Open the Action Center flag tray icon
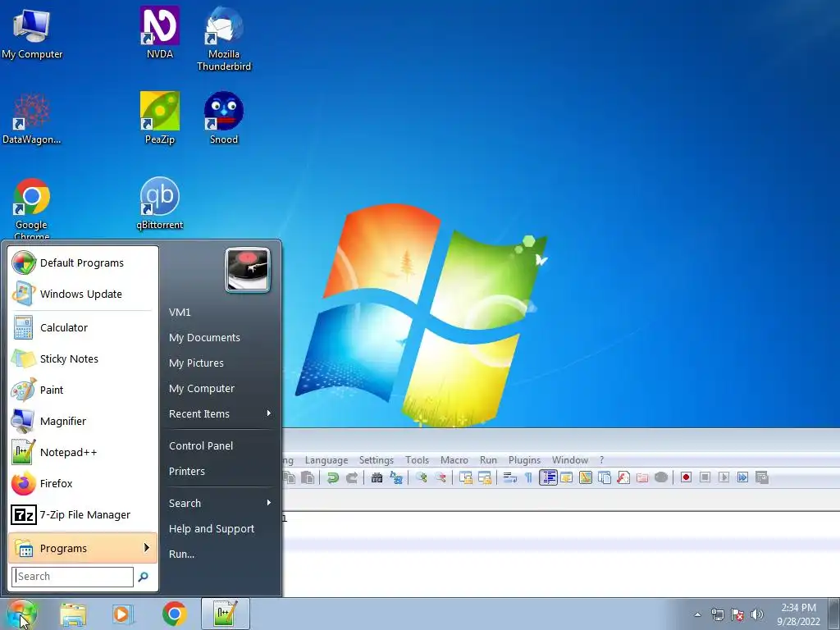 point(737,614)
